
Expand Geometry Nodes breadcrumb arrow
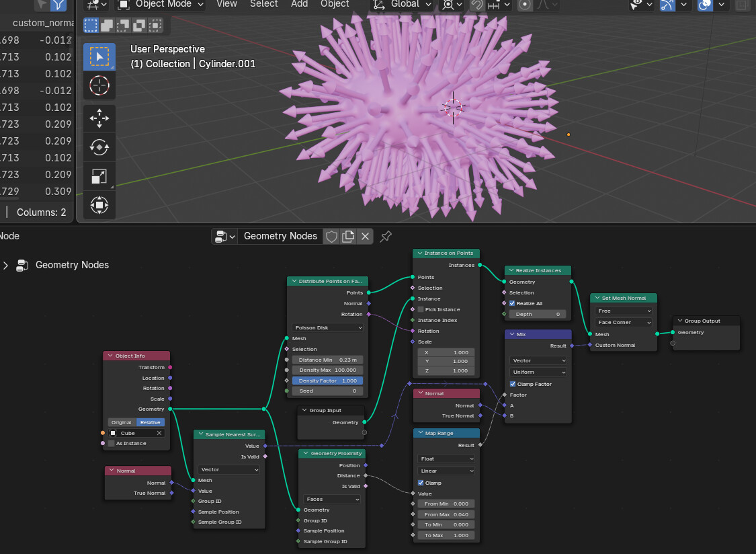pyautogui.click(x=6, y=265)
